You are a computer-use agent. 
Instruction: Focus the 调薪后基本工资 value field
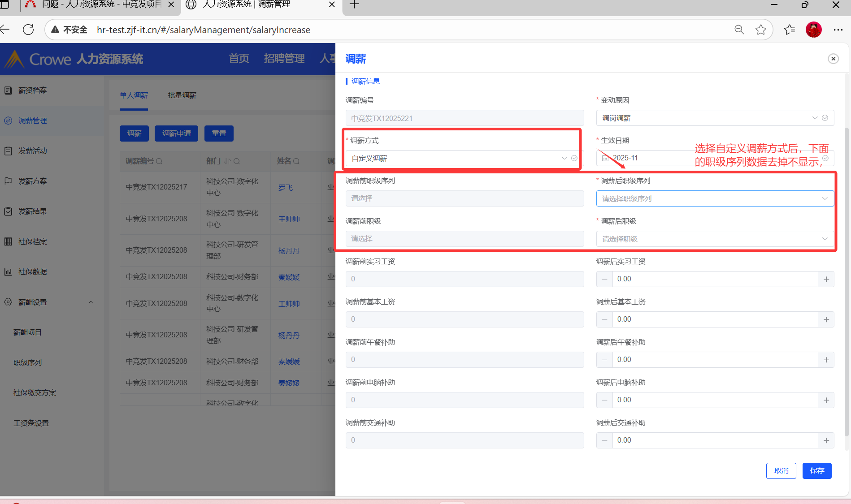coord(715,319)
